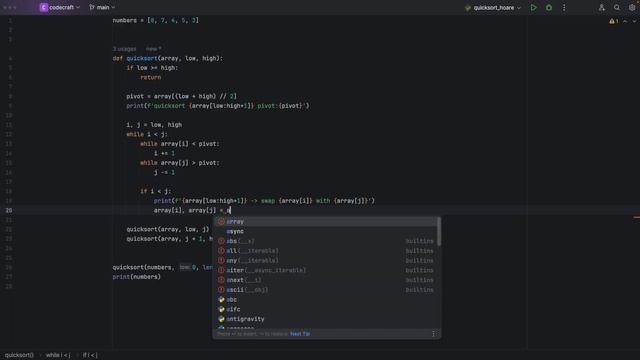Click the warning indicator in editor corner
The width and height of the screenshot is (640, 360).
(x=613, y=21)
